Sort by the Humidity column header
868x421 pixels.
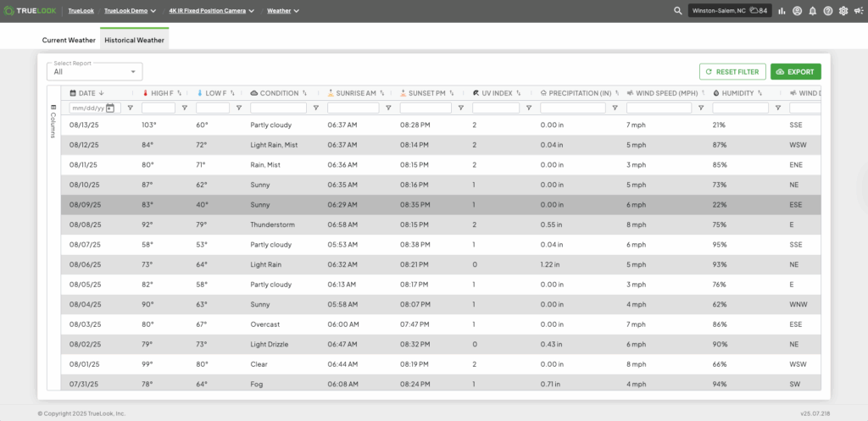[x=737, y=93]
